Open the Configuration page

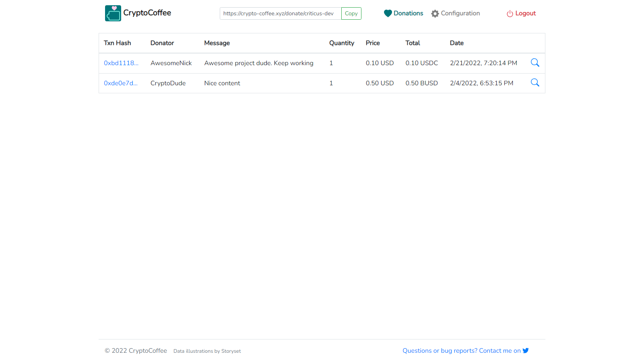point(460,13)
